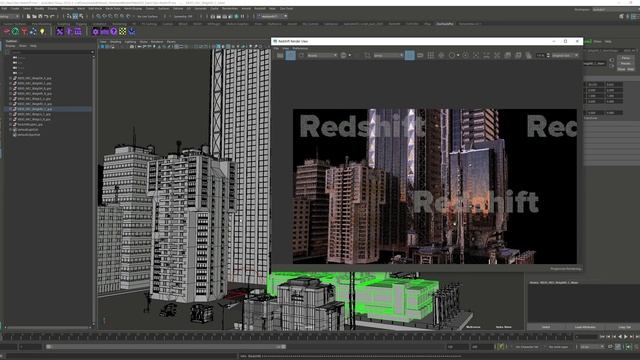Toggle the second blue highlighted Render View button
This screenshot has height=360, width=640.
click(x=410, y=55)
